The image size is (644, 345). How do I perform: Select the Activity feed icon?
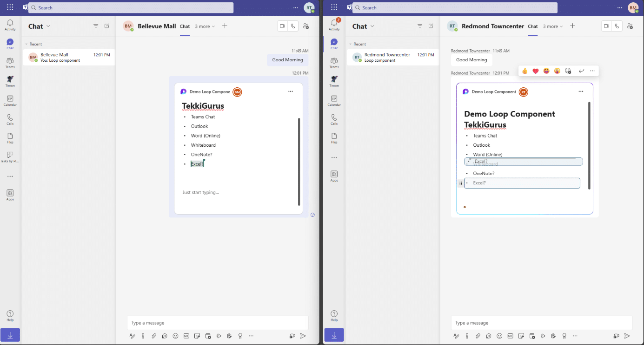[10, 24]
